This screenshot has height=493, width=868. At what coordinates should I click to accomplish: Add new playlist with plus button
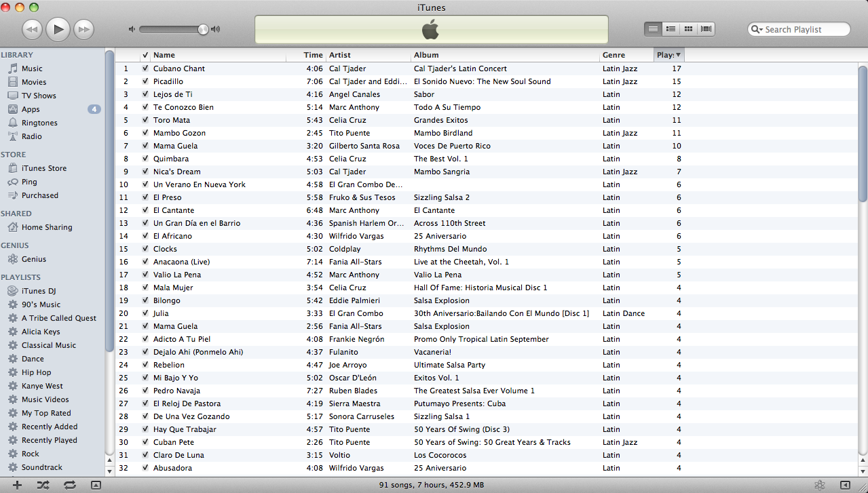pos(17,485)
